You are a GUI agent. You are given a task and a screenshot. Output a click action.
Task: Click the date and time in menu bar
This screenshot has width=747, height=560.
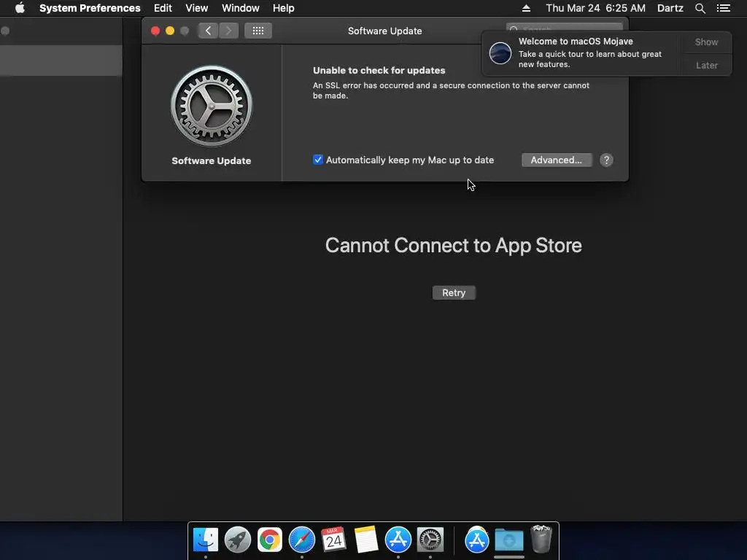click(595, 8)
